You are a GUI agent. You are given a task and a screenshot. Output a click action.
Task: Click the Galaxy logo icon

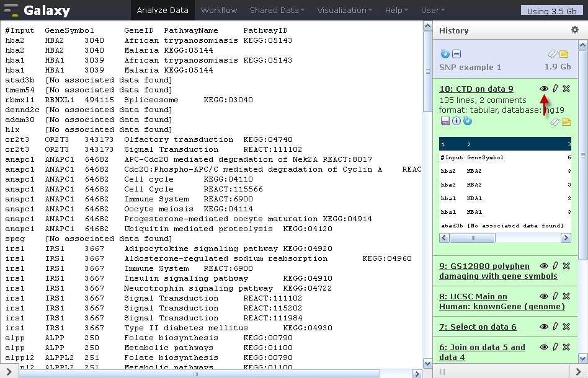click(x=10, y=11)
